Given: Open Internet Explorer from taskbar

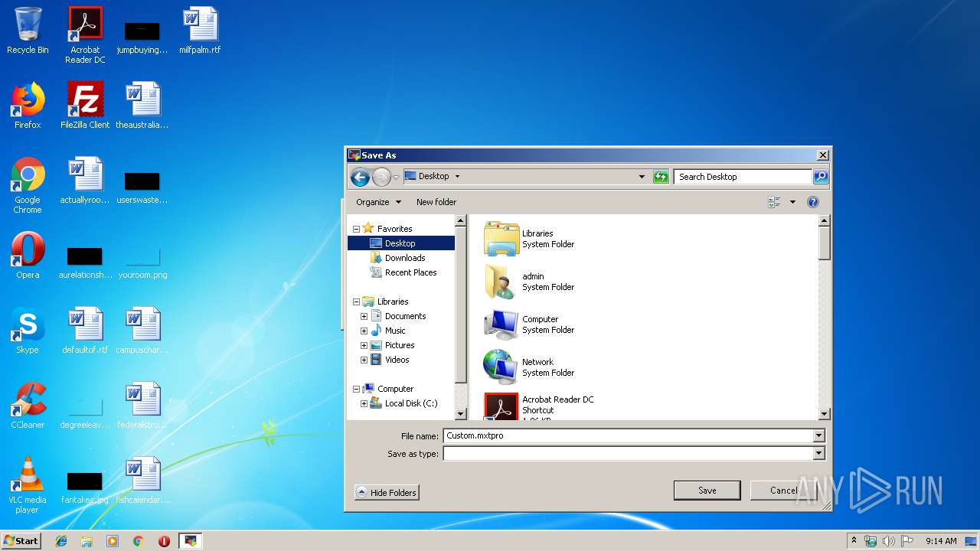Looking at the screenshot, I should 61,541.
